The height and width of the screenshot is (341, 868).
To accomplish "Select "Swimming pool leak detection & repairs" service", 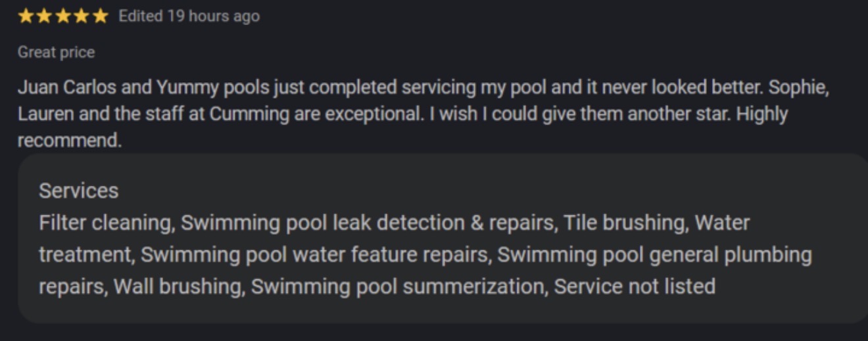I will (367, 223).
